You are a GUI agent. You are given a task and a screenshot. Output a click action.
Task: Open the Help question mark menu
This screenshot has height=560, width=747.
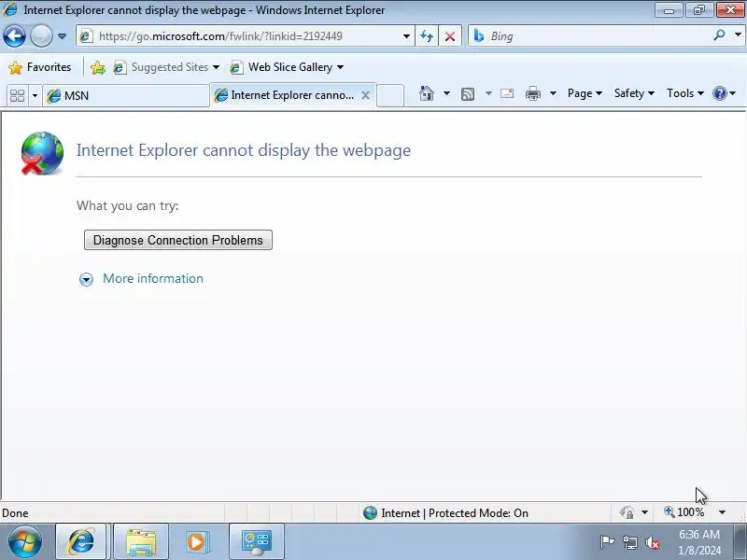point(725,93)
